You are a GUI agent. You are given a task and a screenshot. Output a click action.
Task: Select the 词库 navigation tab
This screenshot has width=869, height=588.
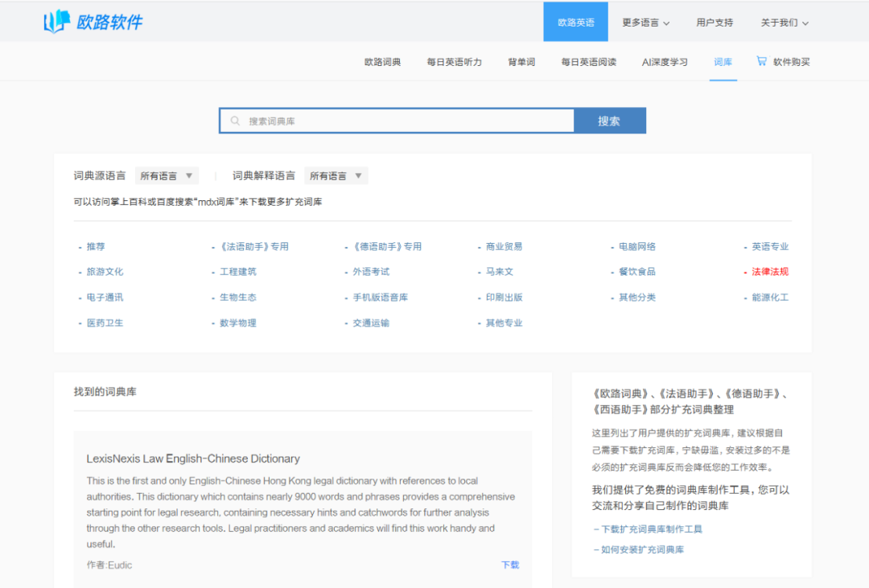723,62
